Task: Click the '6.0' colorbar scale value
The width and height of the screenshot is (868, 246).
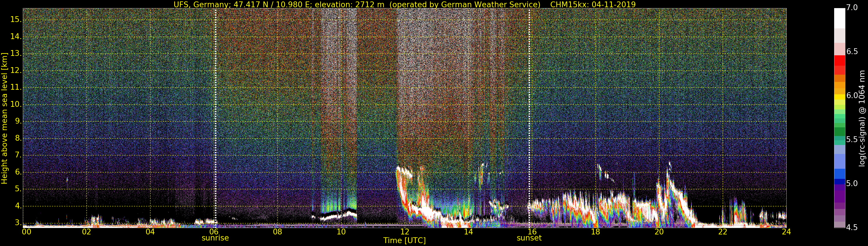Action: click(852, 96)
